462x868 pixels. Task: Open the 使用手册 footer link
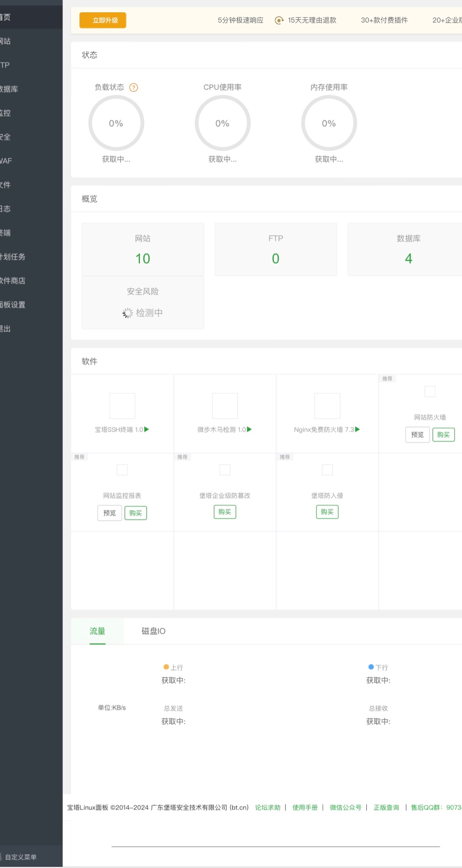(x=305, y=807)
